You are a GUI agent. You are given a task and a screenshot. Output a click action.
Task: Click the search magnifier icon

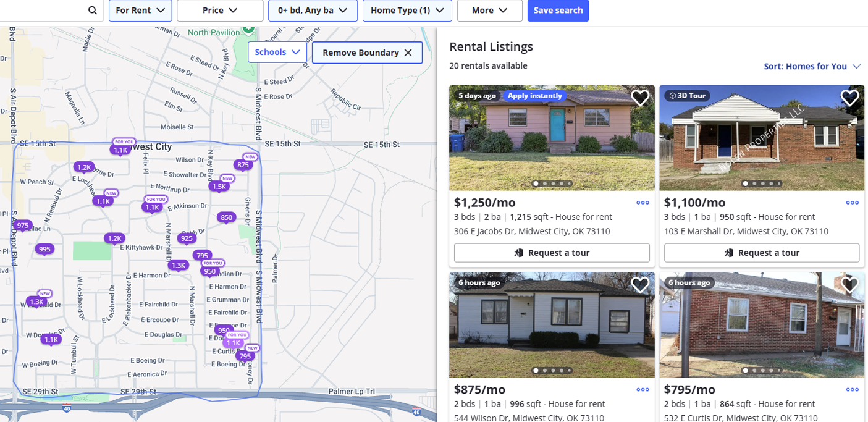pos(92,10)
